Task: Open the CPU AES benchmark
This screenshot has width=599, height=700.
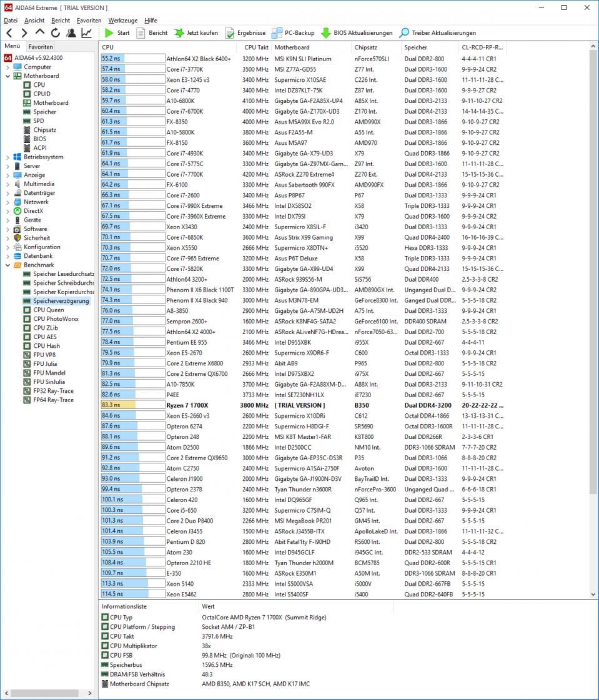Action: coord(40,337)
